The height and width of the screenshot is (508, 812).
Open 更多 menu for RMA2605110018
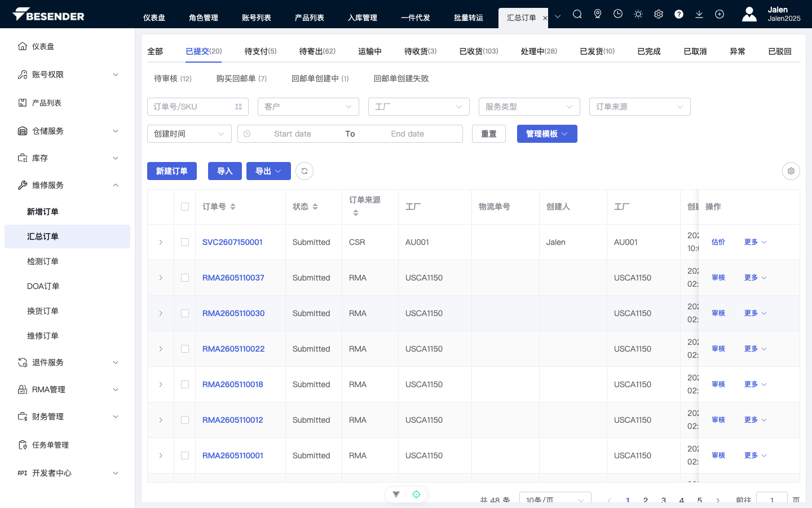756,384
